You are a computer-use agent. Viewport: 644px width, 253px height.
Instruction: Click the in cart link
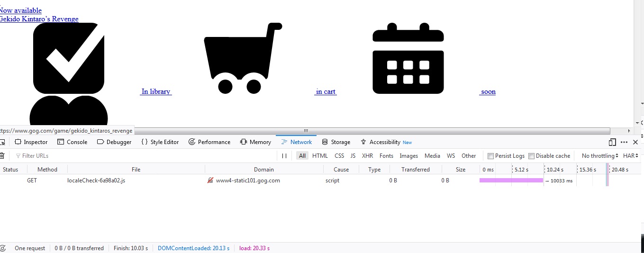pyautogui.click(x=326, y=91)
